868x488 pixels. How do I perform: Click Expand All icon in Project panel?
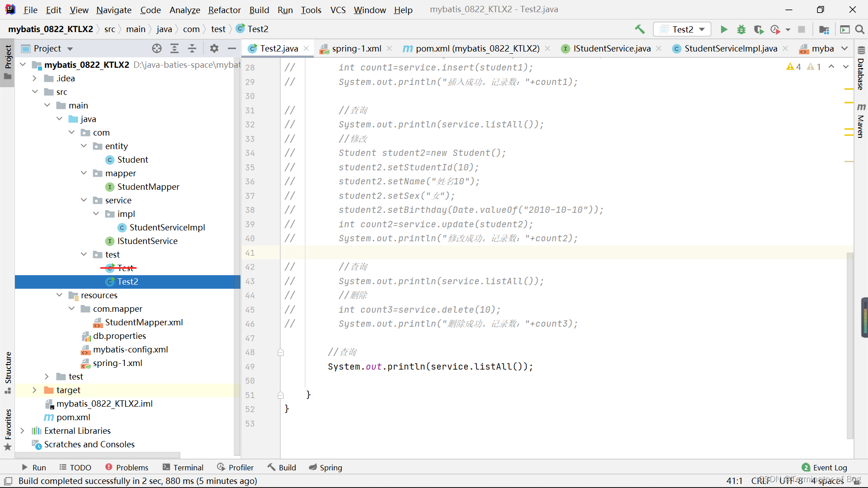175,48
